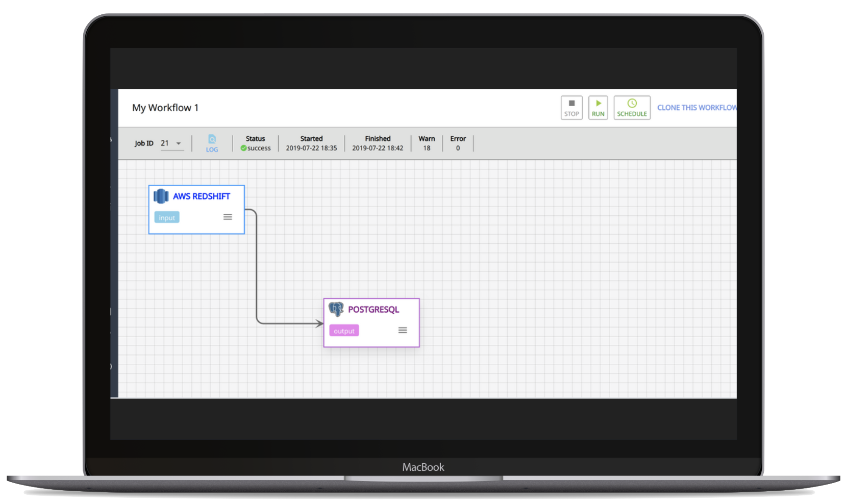Viewport: 847px width, 504px height.
Task: Click the Error count of 0
Action: (458, 148)
